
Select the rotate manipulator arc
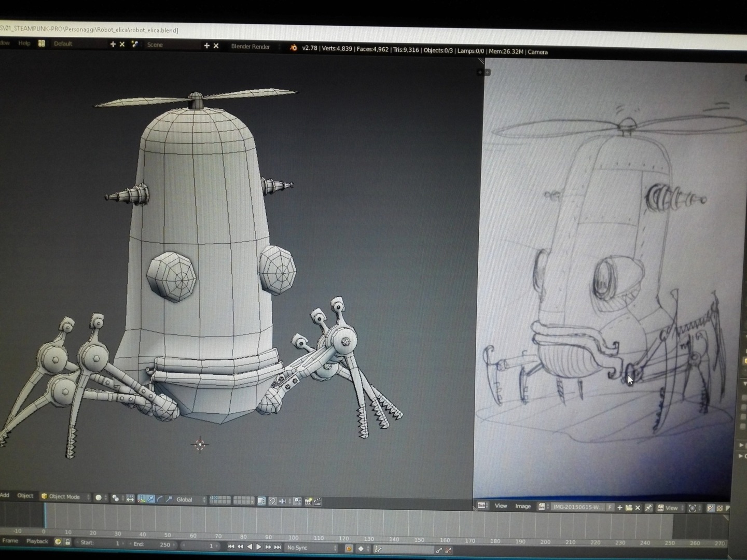(x=160, y=499)
